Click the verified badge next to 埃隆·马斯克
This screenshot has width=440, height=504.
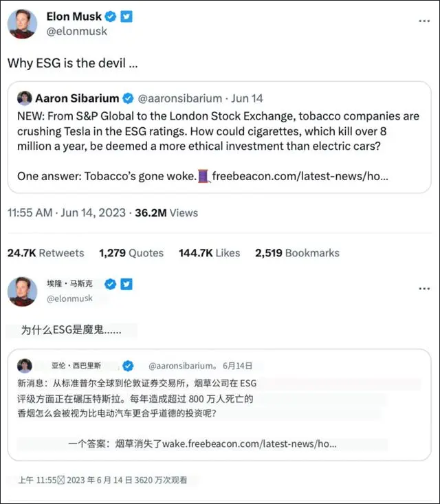tap(109, 284)
